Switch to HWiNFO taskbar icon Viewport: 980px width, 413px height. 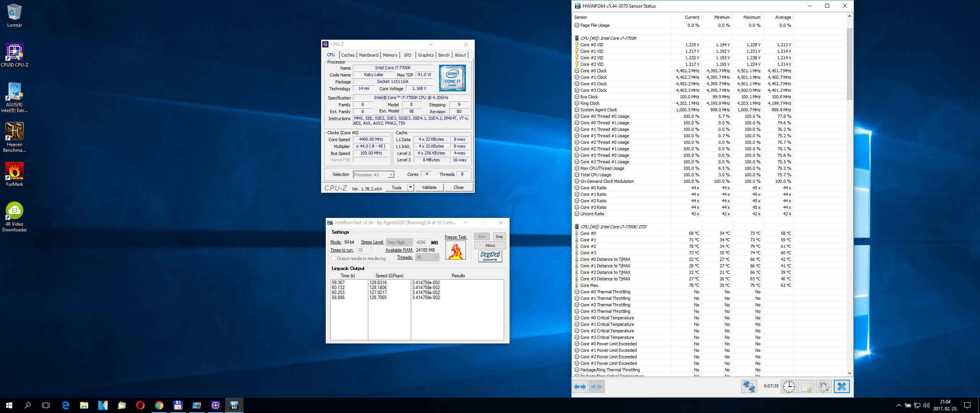coord(234,405)
